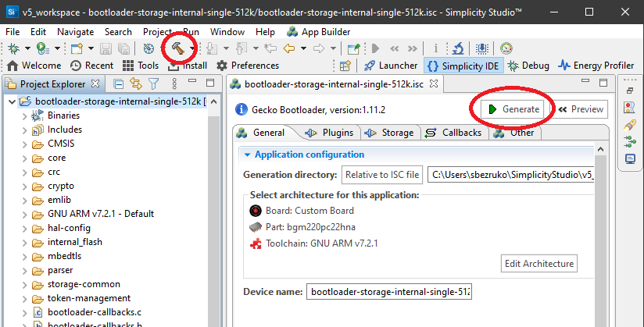Image resolution: width=644 pixels, height=327 pixels.
Task: Open the Launcher perspective
Action: tap(391, 66)
